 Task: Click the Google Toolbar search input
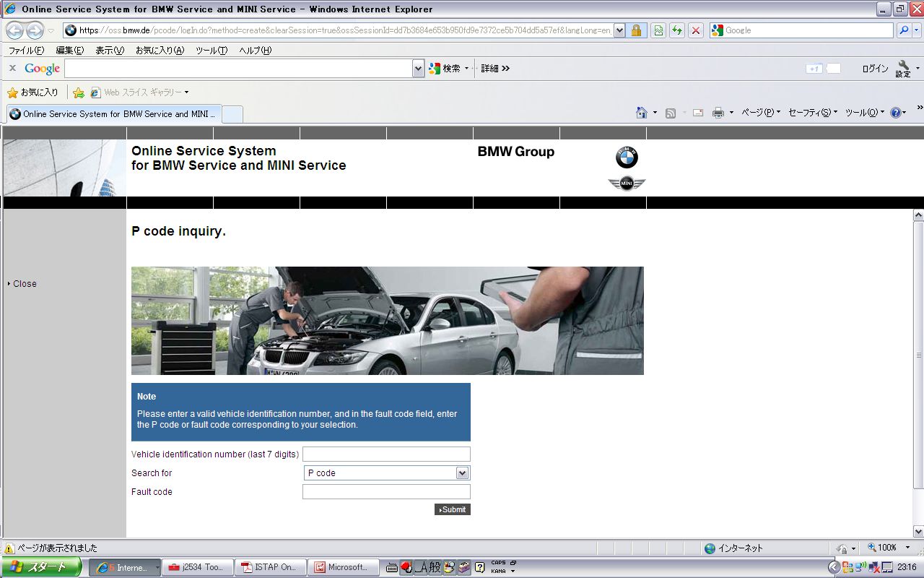(x=239, y=69)
